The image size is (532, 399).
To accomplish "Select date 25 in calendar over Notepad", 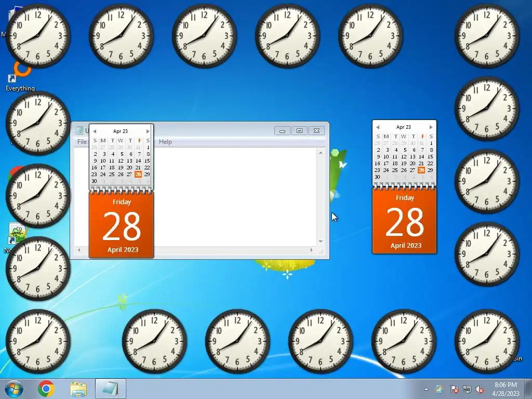I will tap(112, 175).
